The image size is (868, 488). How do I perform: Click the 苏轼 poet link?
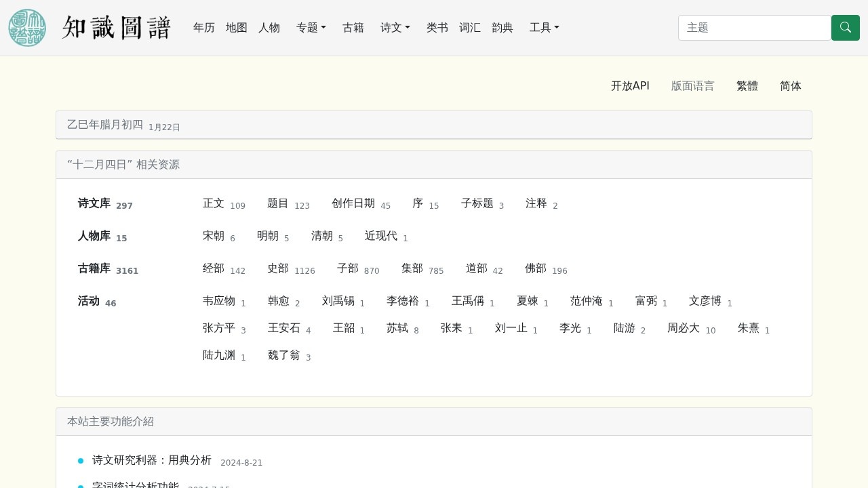(397, 328)
